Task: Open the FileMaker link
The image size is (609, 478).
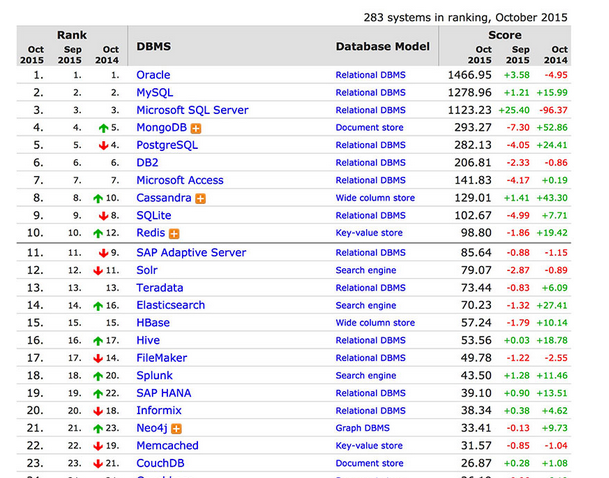Action: tap(162, 358)
